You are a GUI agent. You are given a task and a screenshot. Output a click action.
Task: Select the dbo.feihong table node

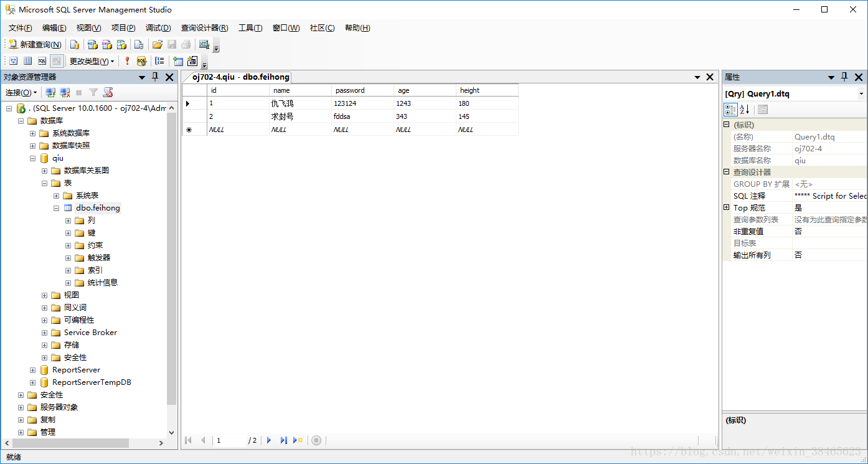coord(98,208)
